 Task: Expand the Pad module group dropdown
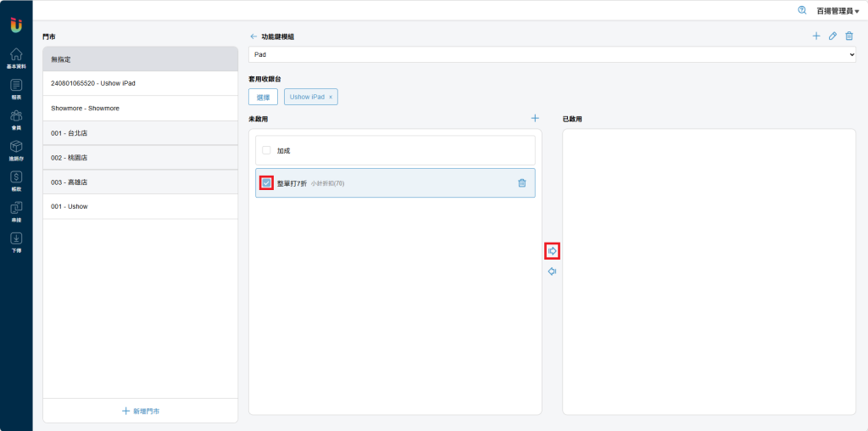tap(552, 54)
